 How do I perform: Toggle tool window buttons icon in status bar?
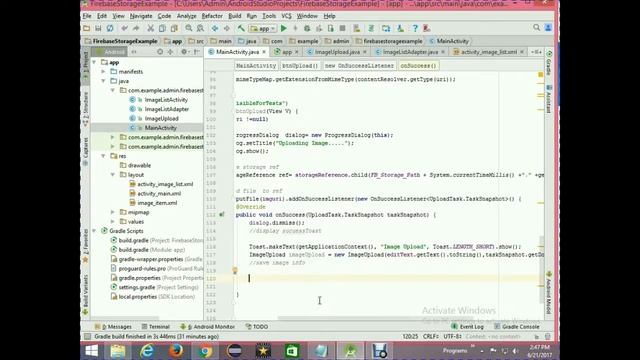pos(87,336)
